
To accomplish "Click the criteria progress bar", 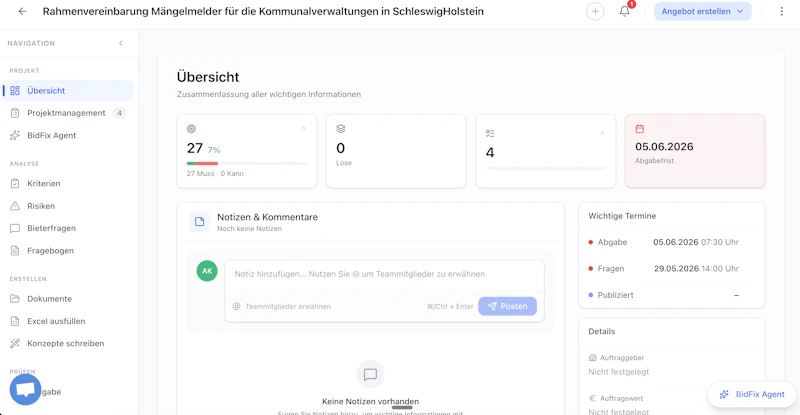I will pyautogui.click(x=246, y=163).
